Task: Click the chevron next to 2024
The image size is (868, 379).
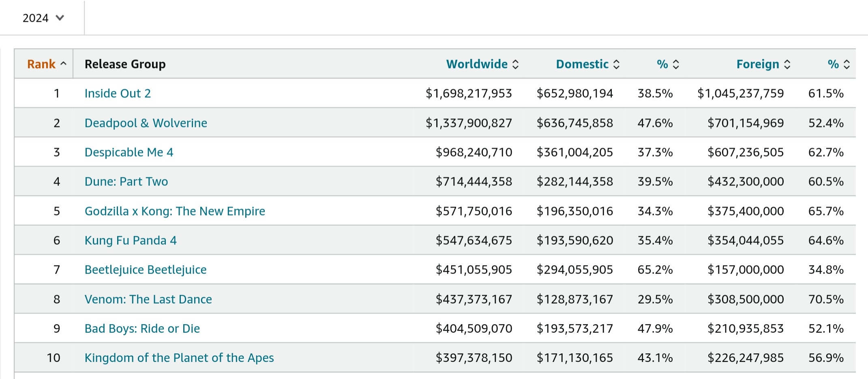Action: coord(60,18)
